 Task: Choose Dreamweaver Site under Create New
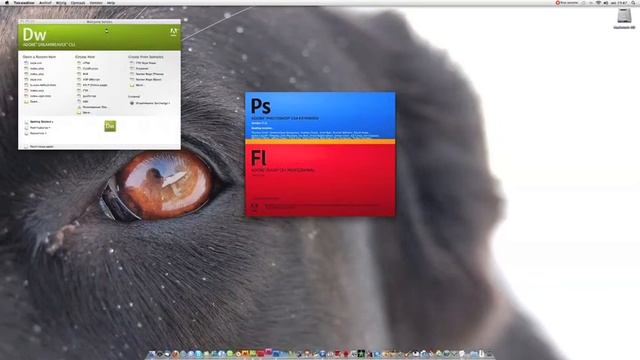click(94, 107)
